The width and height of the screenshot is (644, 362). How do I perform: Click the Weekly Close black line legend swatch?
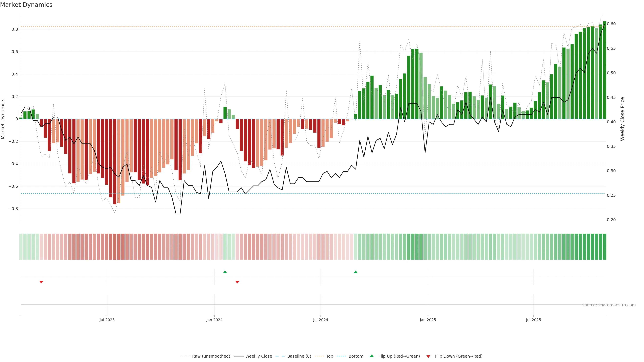pyautogui.click(x=238, y=356)
